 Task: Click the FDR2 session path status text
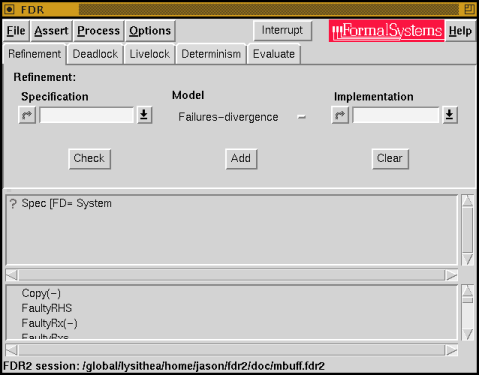click(164, 366)
